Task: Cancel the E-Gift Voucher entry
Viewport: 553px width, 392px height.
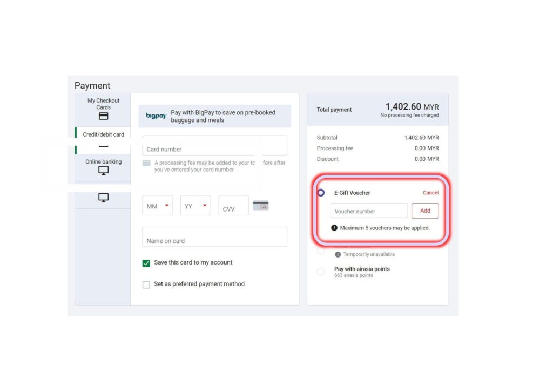Action: tap(430, 193)
